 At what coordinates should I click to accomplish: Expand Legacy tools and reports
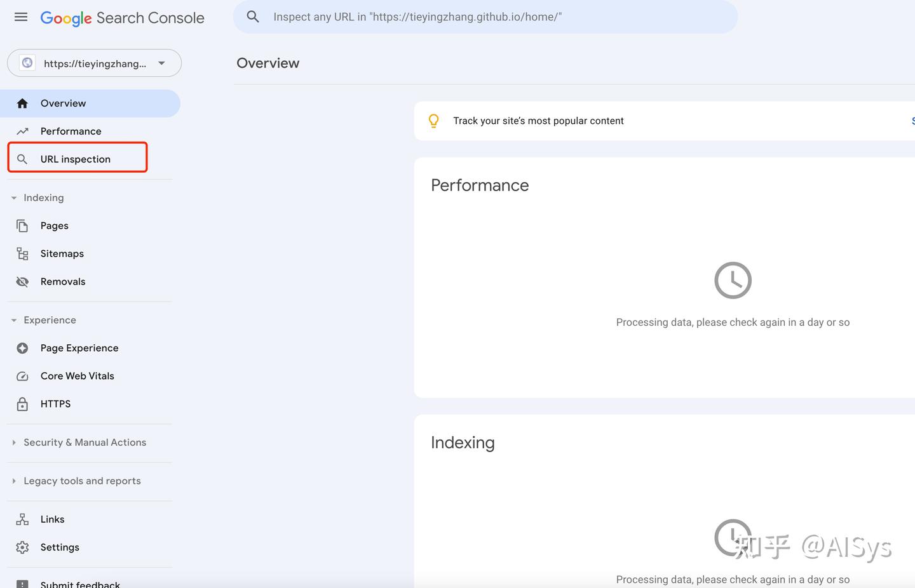14,481
